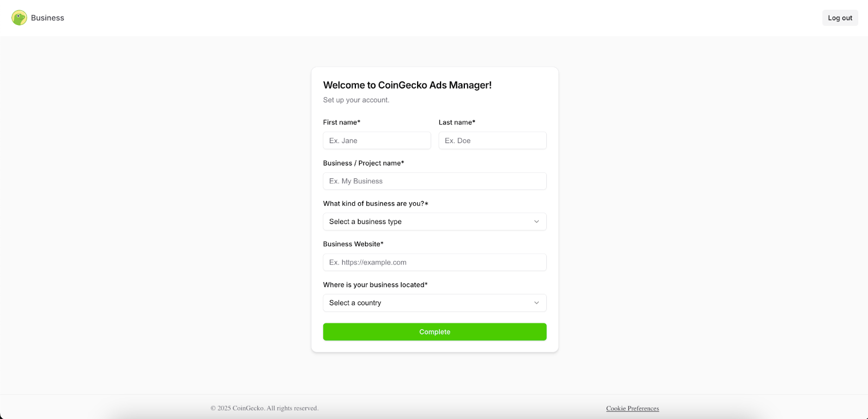Focus the Last name input field
868x419 pixels.
[x=493, y=140]
